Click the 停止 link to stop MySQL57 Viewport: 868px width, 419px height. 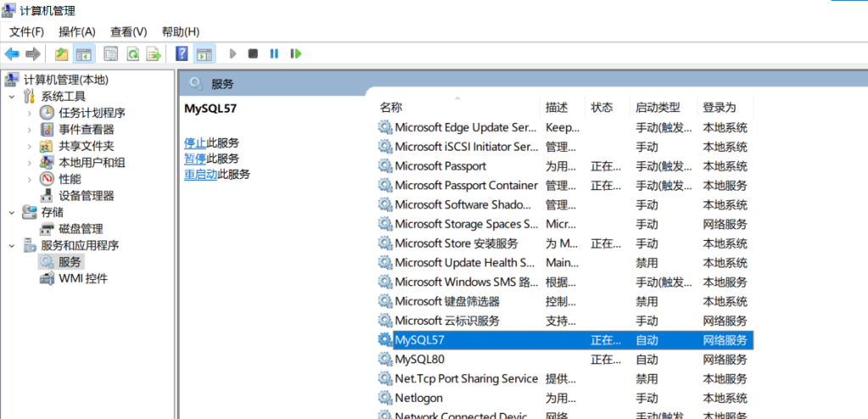[x=195, y=143]
